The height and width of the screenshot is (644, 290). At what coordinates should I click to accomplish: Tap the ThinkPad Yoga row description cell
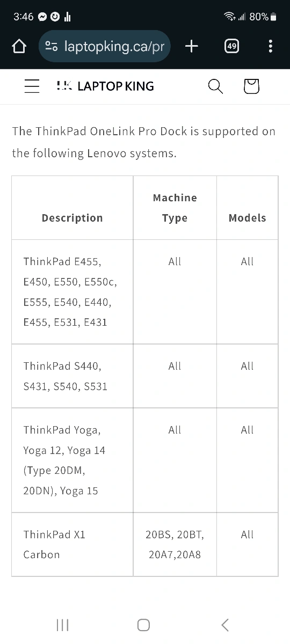click(73, 460)
